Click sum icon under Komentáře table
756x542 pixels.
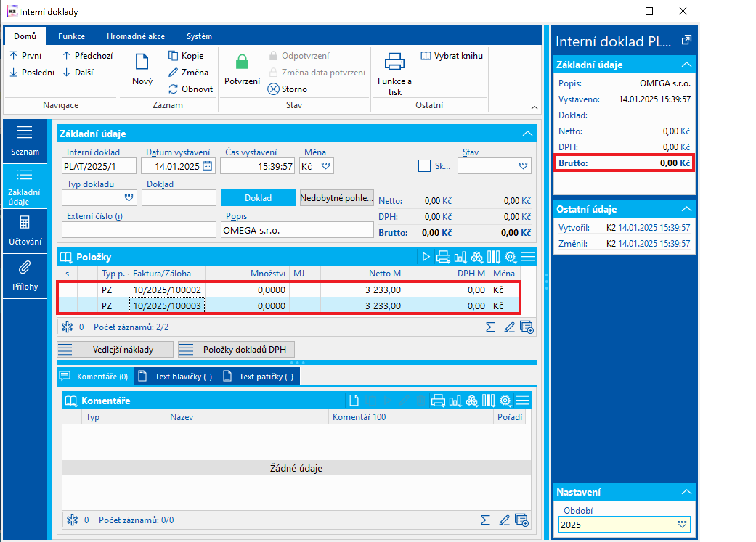pyautogui.click(x=485, y=520)
